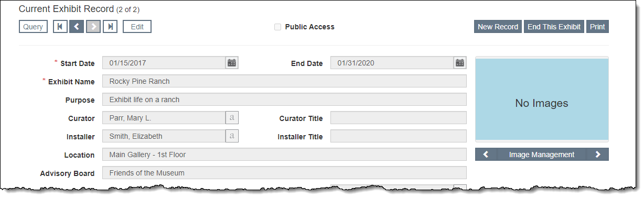Image resolution: width=644 pixels, height=198 pixels.
Task: Toggle Public Access checkbox
Action: (278, 27)
